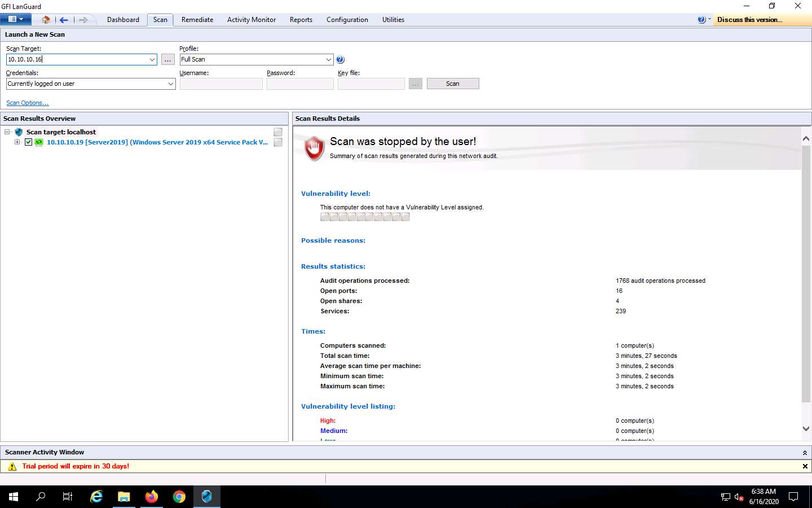Go to the Home page icon
The height and width of the screenshot is (508, 812).
click(46, 20)
